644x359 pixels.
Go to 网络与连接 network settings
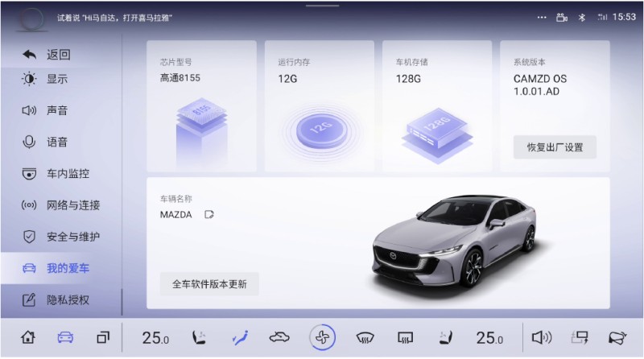(x=61, y=205)
